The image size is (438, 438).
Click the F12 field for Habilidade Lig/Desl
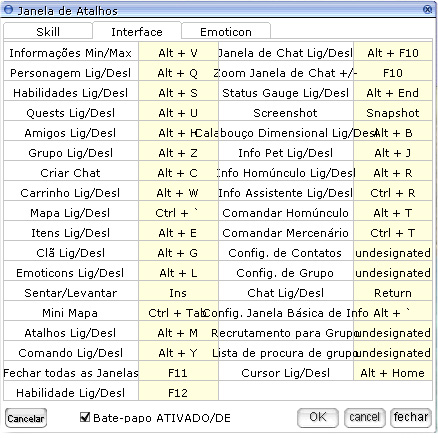tap(178, 393)
